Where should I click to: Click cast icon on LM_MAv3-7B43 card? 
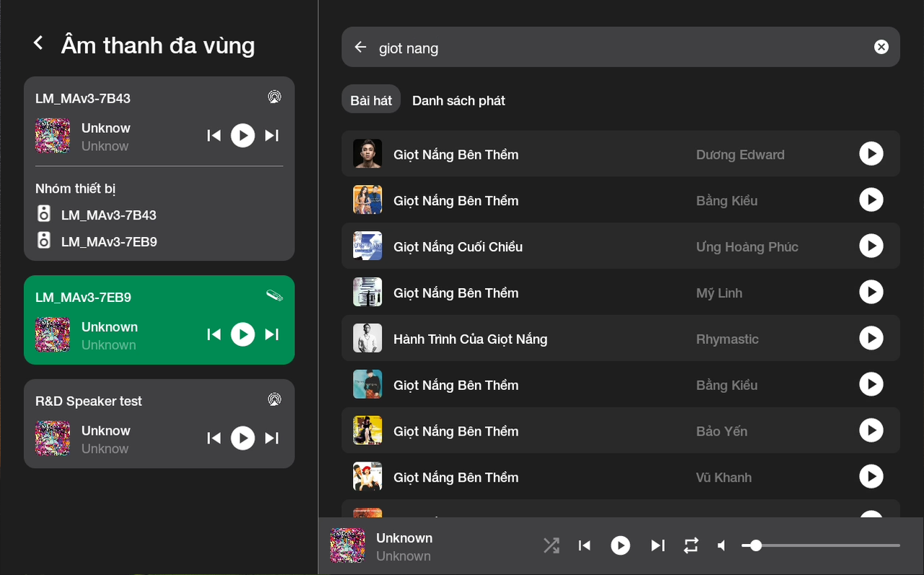pos(274,97)
